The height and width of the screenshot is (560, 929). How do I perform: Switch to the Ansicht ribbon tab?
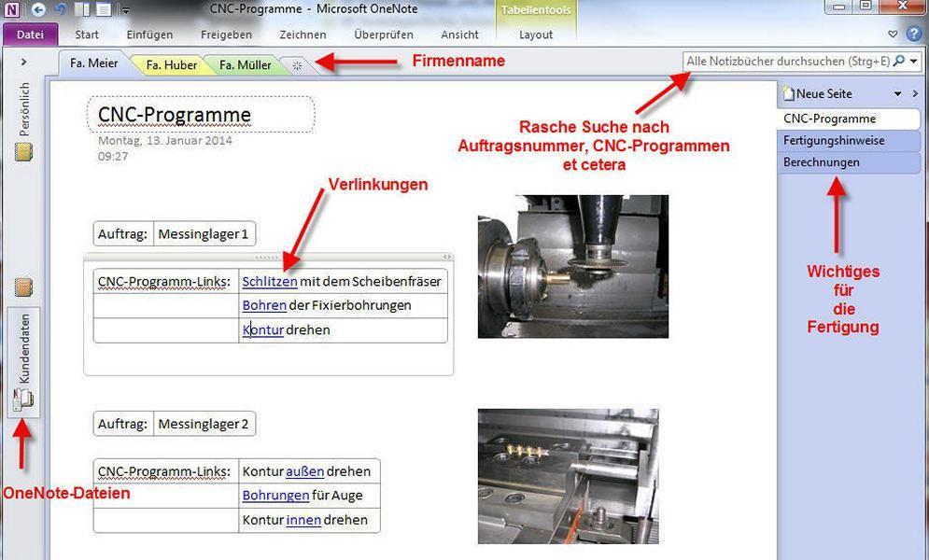click(459, 35)
